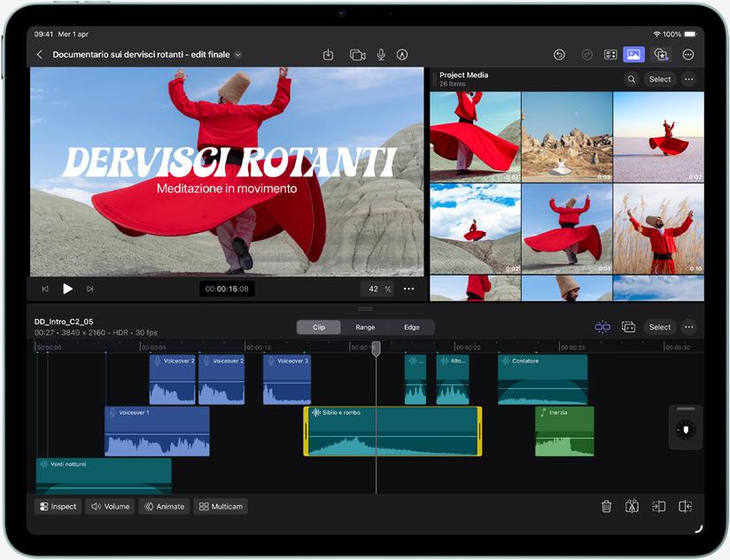Record a voiceover with the microphone icon
Viewport: 730px width, 560px height.
pyautogui.click(x=381, y=54)
